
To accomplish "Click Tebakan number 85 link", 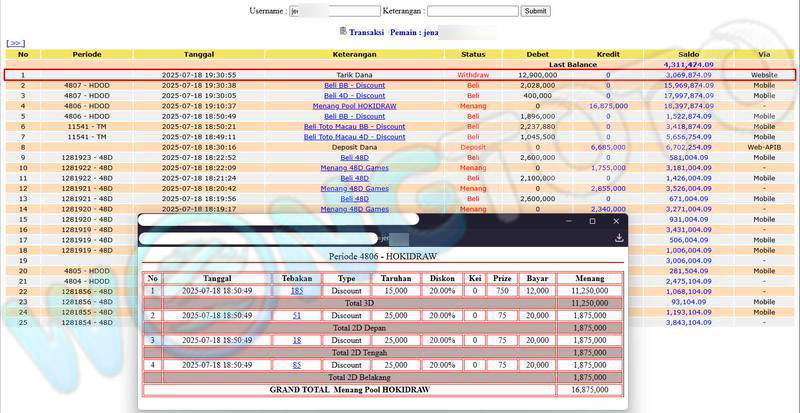I will [x=297, y=365].
